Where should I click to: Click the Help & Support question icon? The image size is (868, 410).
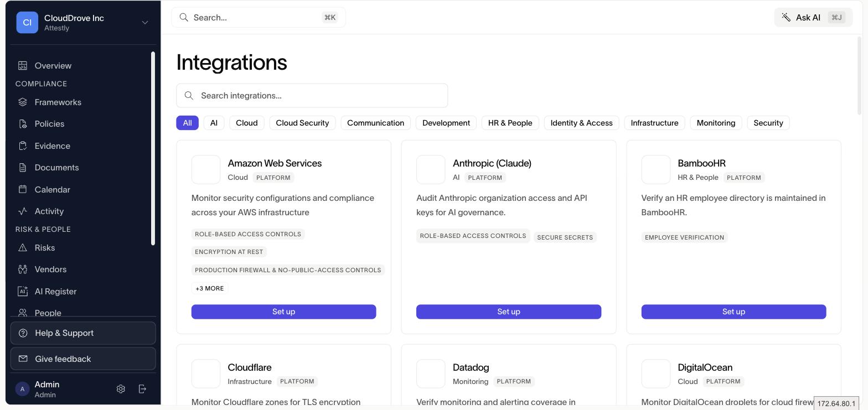coord(23,333)
